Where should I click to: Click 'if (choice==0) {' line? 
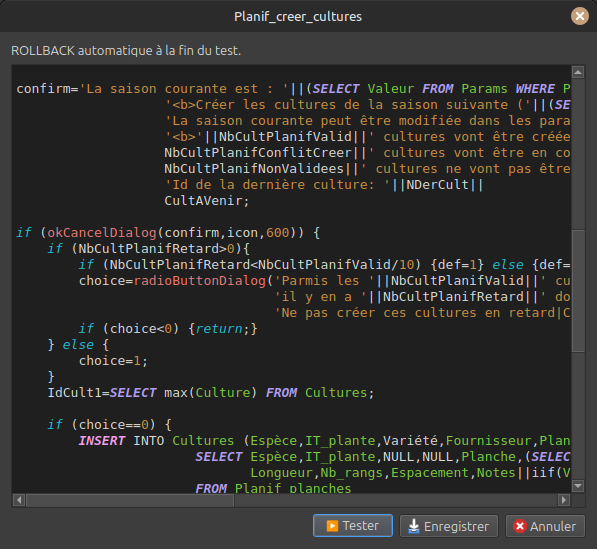tap(110, 425)
